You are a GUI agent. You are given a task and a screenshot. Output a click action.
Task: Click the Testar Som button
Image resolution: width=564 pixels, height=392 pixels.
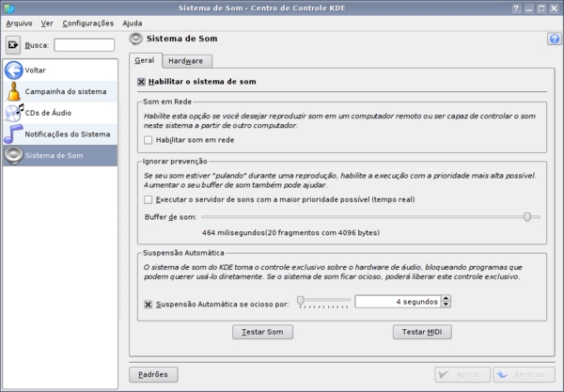pyautogui.click(x=262, y=332)
